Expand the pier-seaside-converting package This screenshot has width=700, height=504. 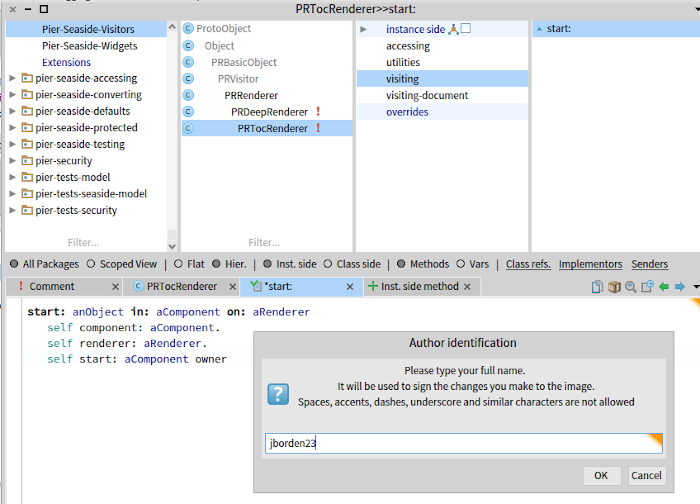click(x=12, y=95)
